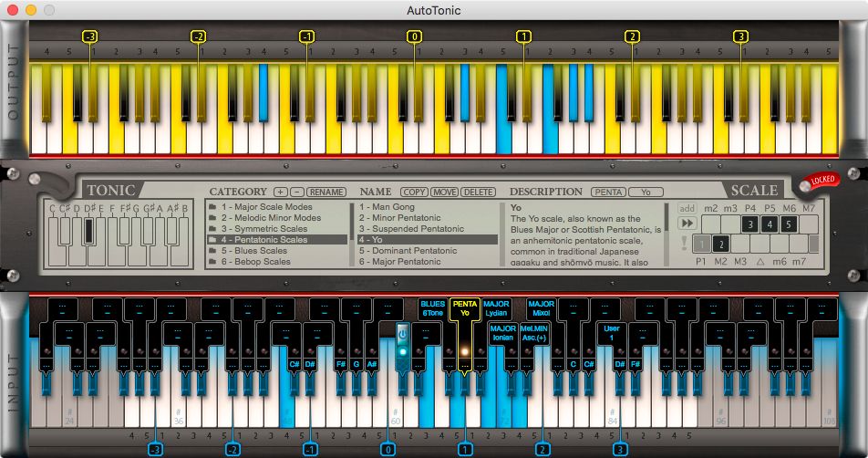
Task: Click the folder icon of Bebop Scales
Action: [x=212, y=262]
